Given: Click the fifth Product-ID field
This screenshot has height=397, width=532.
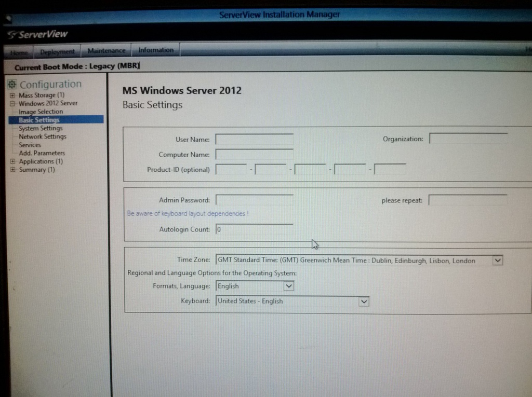Looking at the screenshot, I should tap(390, 169).
